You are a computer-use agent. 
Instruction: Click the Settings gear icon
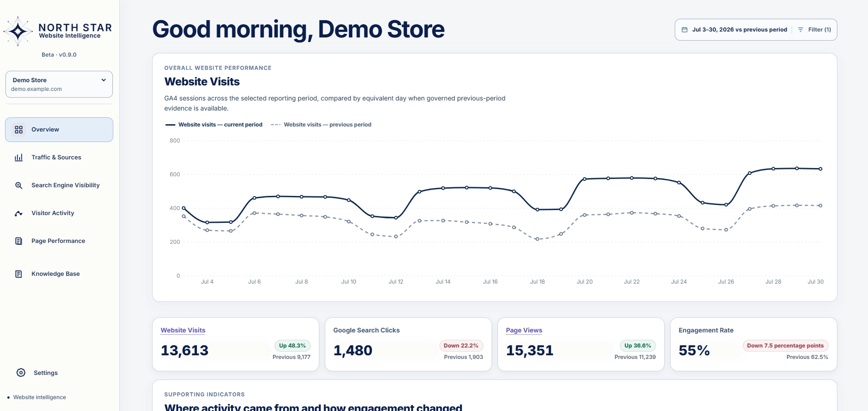[21, 373]
